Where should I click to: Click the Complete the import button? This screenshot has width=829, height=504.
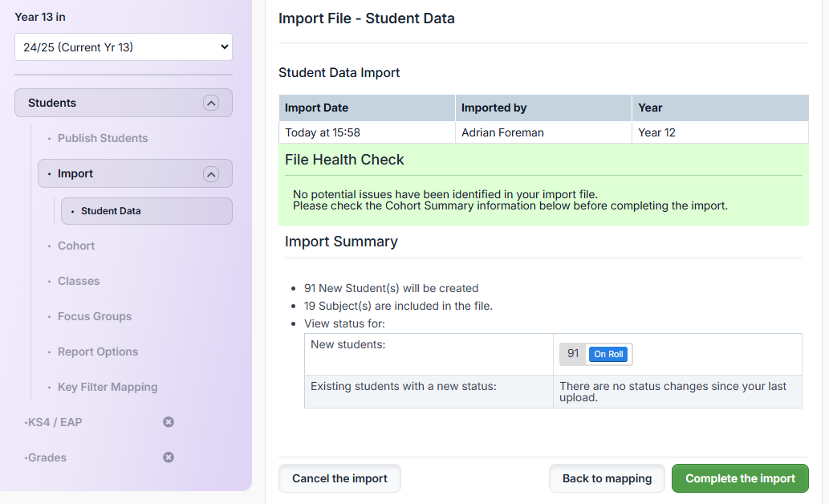[x=740, y=478]
